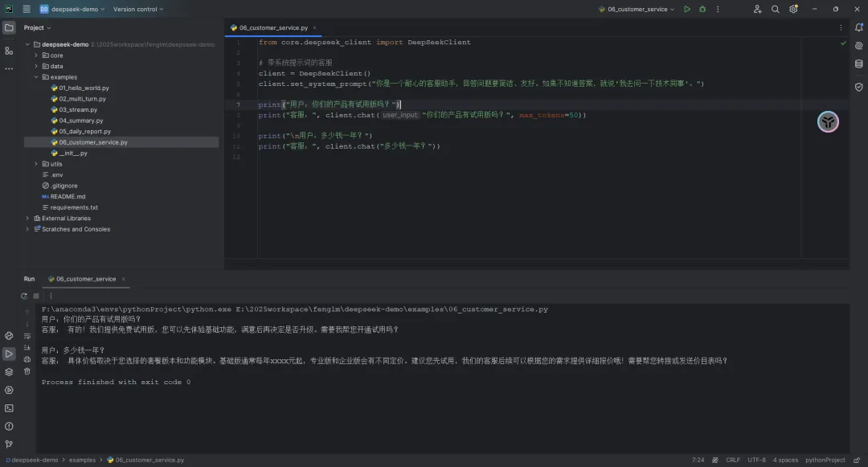868x467 pixels.
Task: Click the 7:24 cursor position indicator
Action: click(698, 460)
